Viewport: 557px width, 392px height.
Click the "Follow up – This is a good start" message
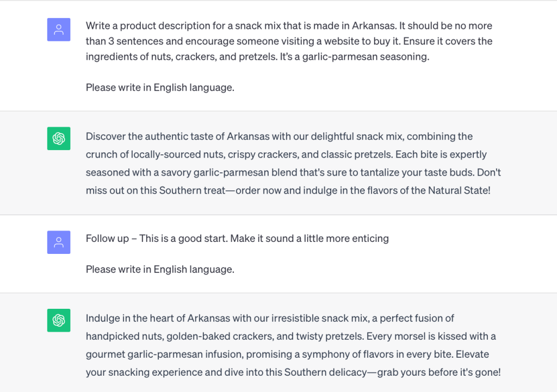pos(237,238)
